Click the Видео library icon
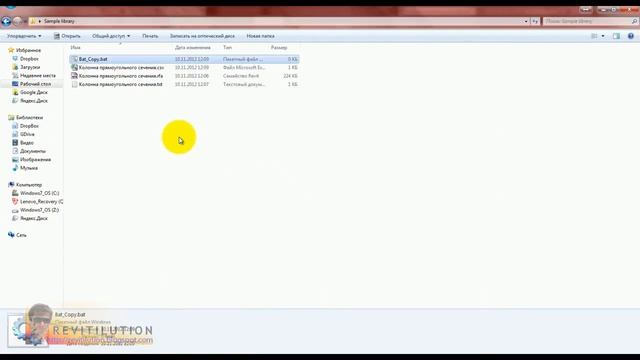This screenshot has height=360, width=640. (15, 142)
